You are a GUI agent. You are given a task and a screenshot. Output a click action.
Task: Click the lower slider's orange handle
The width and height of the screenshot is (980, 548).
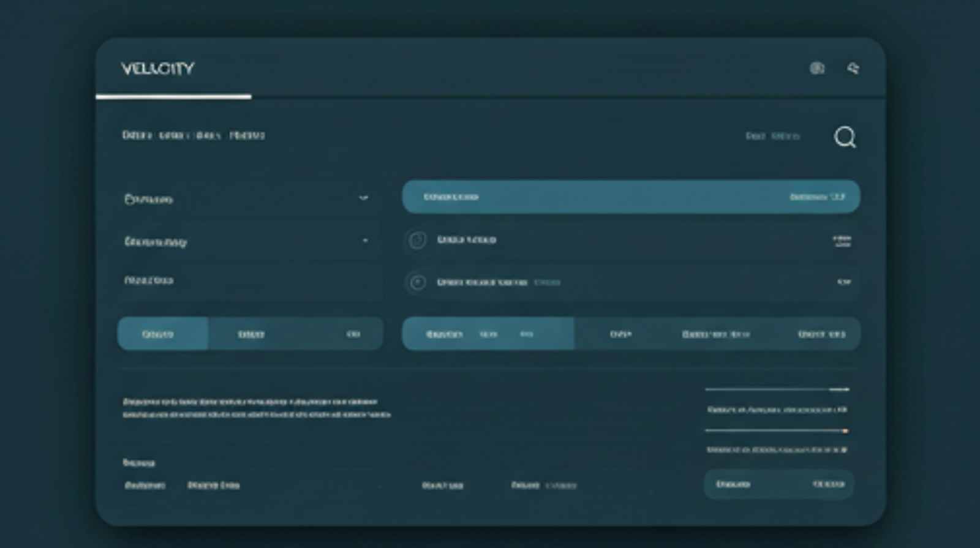[x=845, y=431]
